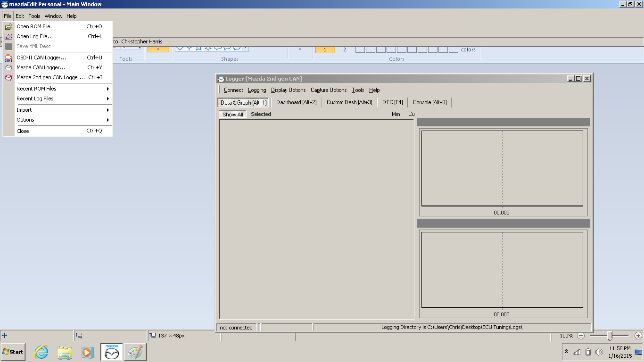644x362 pixels.
Task: Click the Paint zoom in plus button
Action: 638,336
